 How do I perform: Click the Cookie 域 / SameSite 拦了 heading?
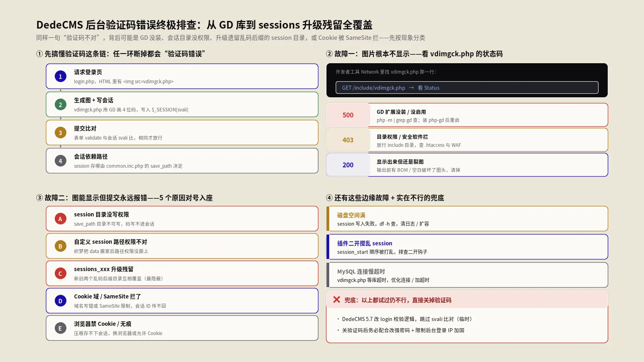tap(107, 296)
